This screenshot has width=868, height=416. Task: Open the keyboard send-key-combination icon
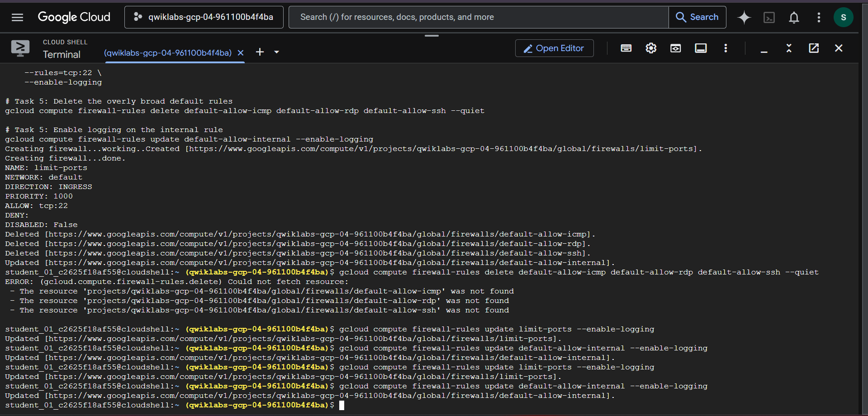coord(626,48)
